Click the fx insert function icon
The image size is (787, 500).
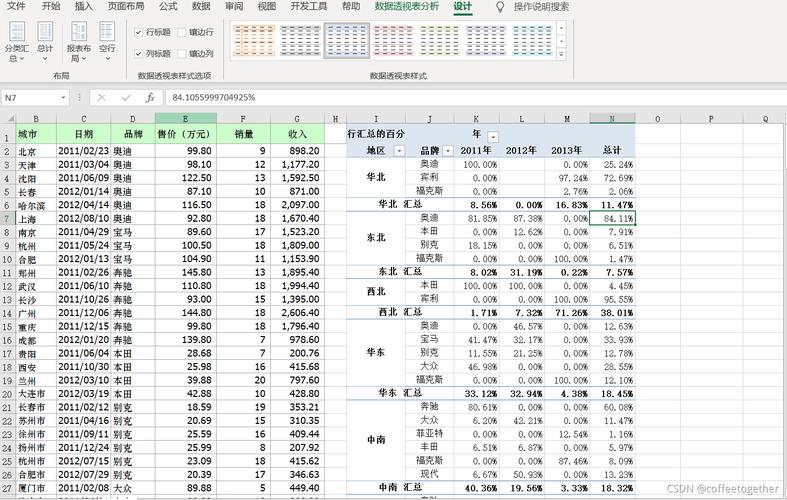(x=150, y=98)
